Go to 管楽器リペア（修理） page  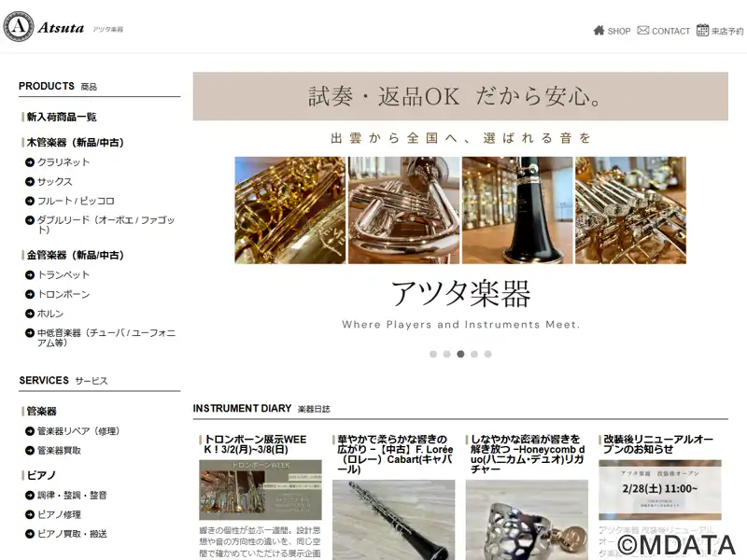pos(78,431)
